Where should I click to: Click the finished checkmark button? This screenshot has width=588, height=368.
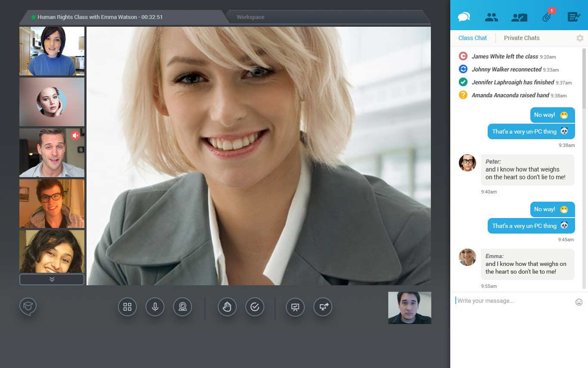tap(255, 307)
